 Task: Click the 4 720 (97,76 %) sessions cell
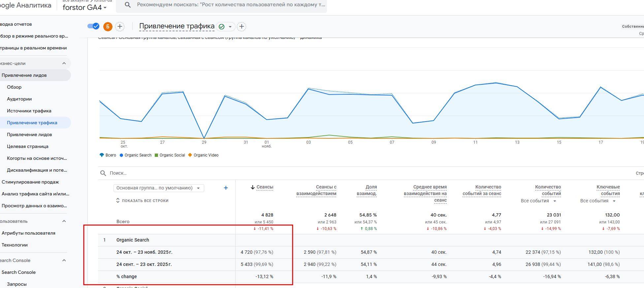[257, 252]
